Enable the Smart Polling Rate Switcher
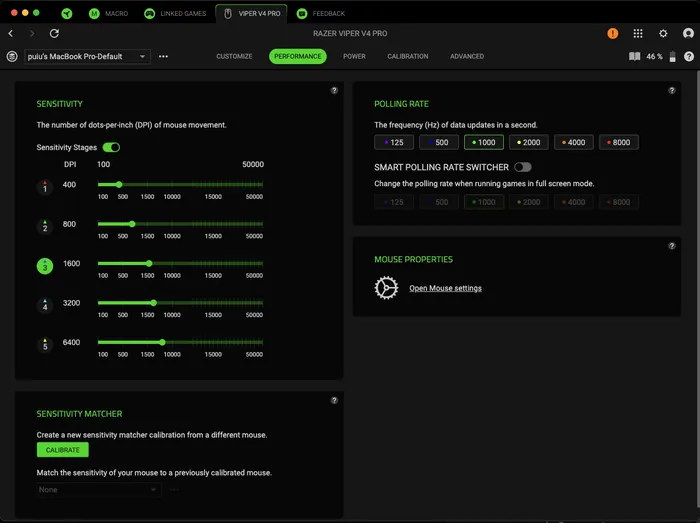 click(523, 167)
